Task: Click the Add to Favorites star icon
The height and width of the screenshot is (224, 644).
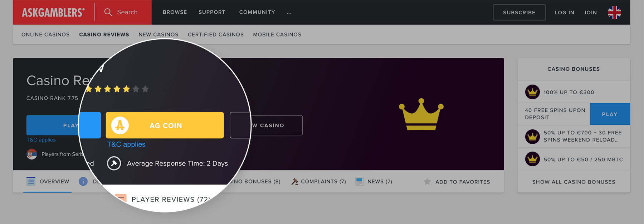Action: (427, 182)
